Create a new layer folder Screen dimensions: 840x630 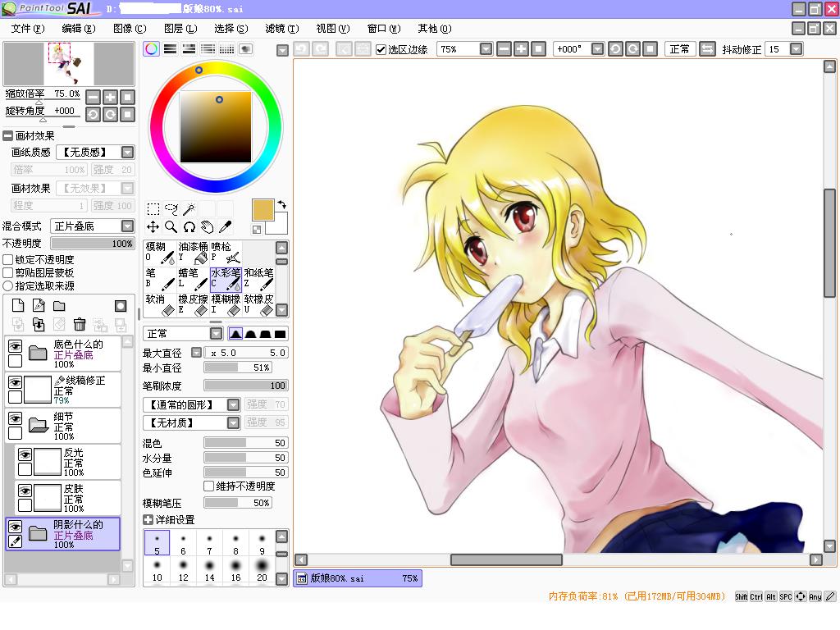(x=59, y=306)
